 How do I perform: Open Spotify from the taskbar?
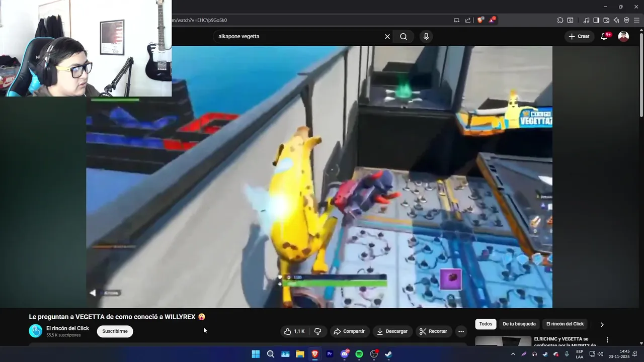coord(359,354)
